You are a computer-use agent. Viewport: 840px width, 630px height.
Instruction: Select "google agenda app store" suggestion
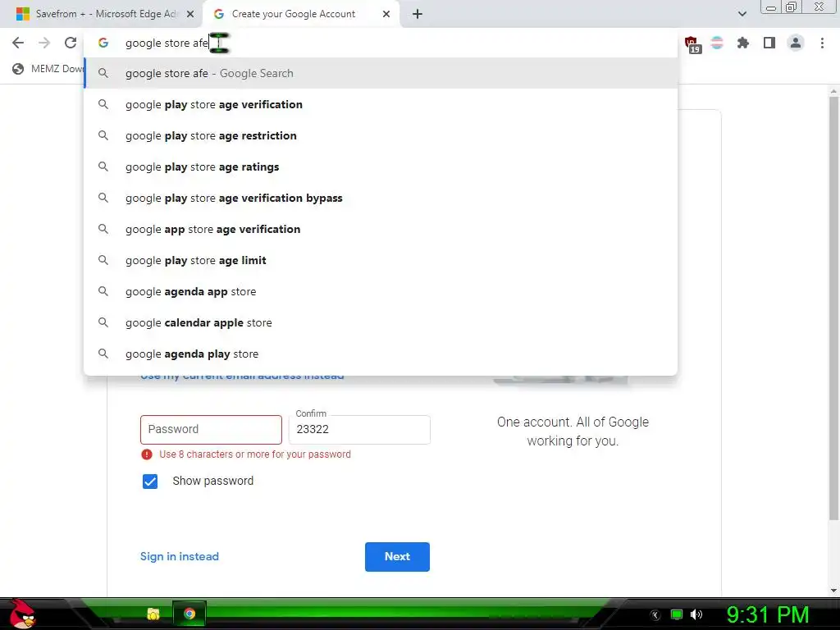pyautogui.click(x=381, y=291)
